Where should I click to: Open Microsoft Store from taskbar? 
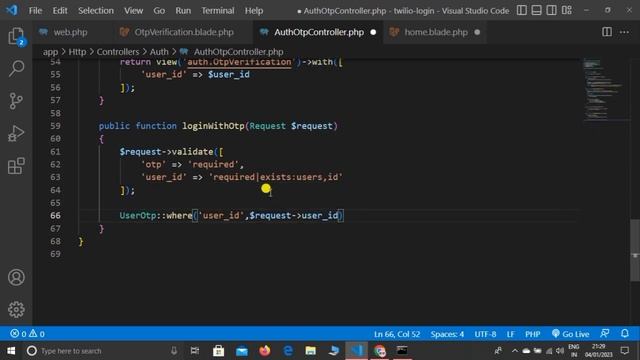coord(218,351)
